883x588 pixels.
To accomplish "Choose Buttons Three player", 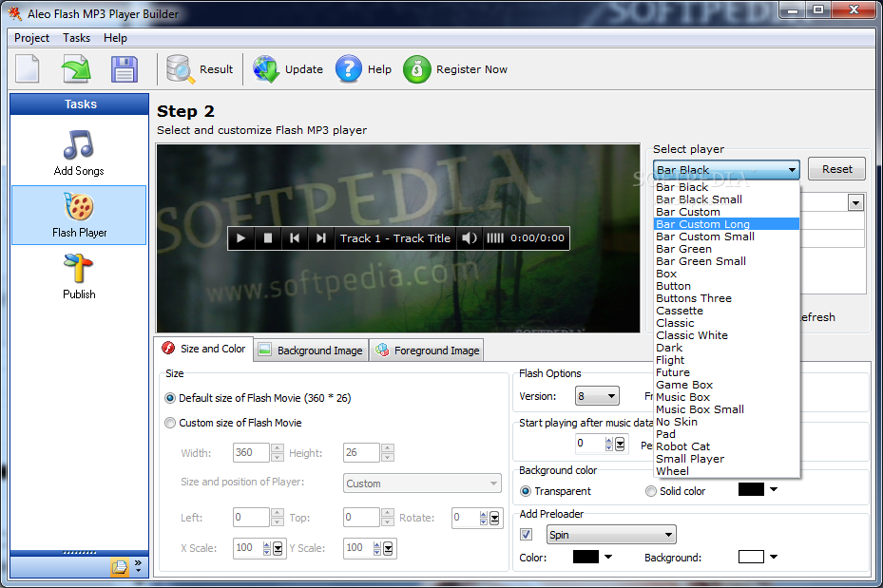I will pos(726,298).
